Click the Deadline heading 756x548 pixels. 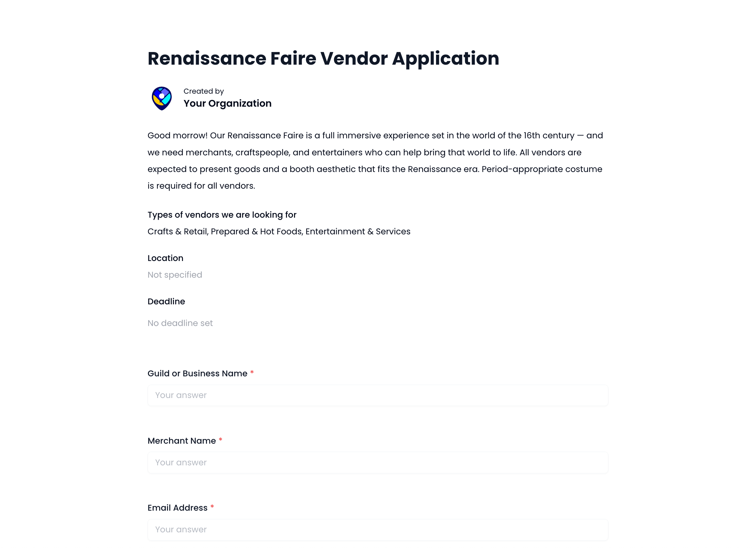coord(166,301)
